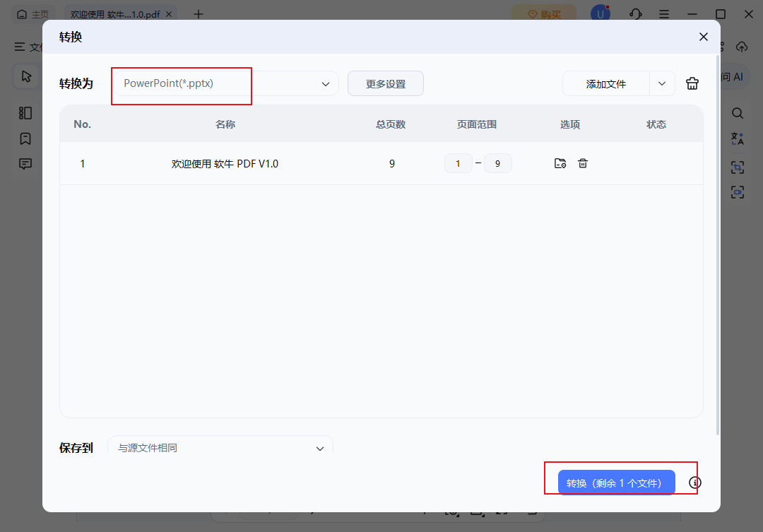Open output folder options icon in row 1

pos(560,163)
